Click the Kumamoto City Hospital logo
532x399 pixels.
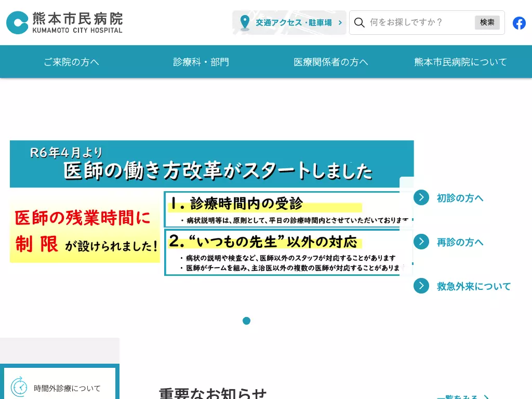[64, 23]
